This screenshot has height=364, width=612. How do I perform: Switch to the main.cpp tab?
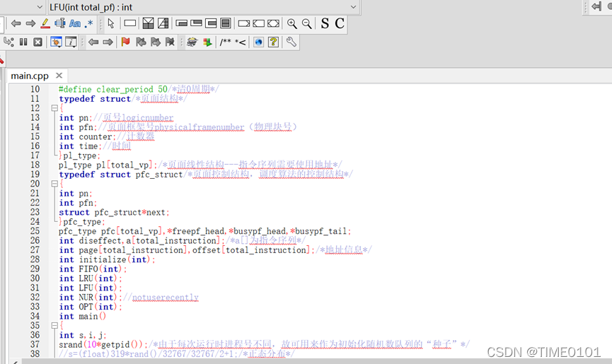30,76
